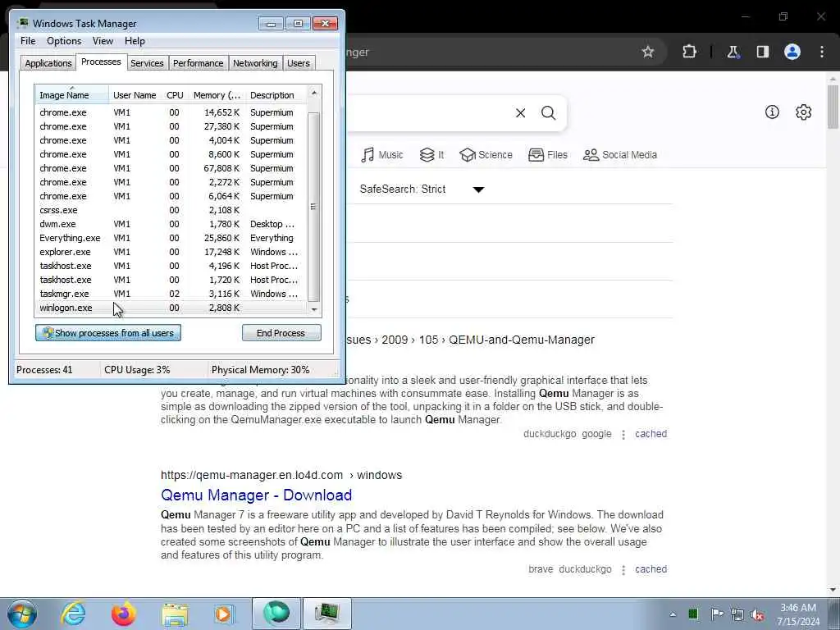Switch to the Applications tab
Viewport: 840px width, 630px height.
pyautogui.click(x=48, y=63)
